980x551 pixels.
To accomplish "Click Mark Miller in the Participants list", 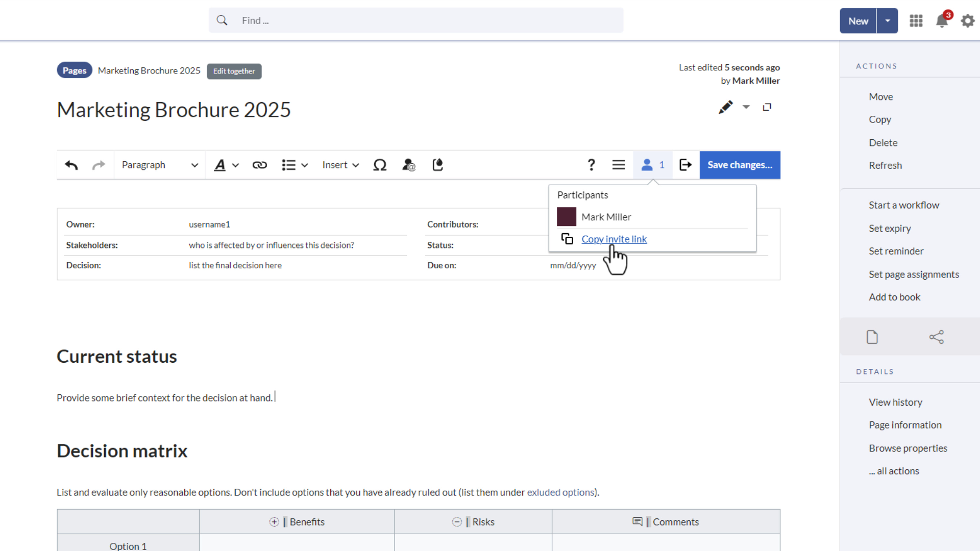I will (606, 217).
